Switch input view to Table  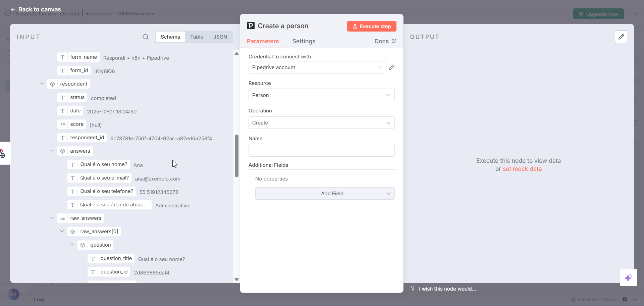tap(197, 37)
